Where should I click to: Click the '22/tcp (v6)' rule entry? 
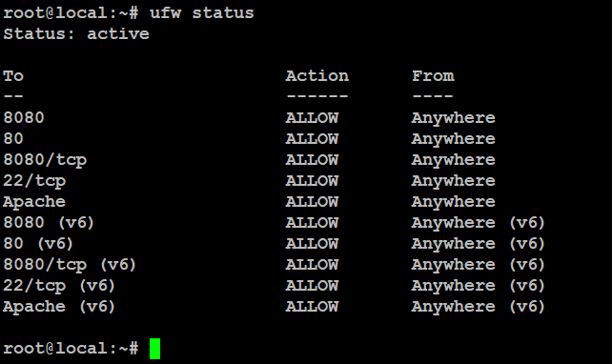(59, 286)
